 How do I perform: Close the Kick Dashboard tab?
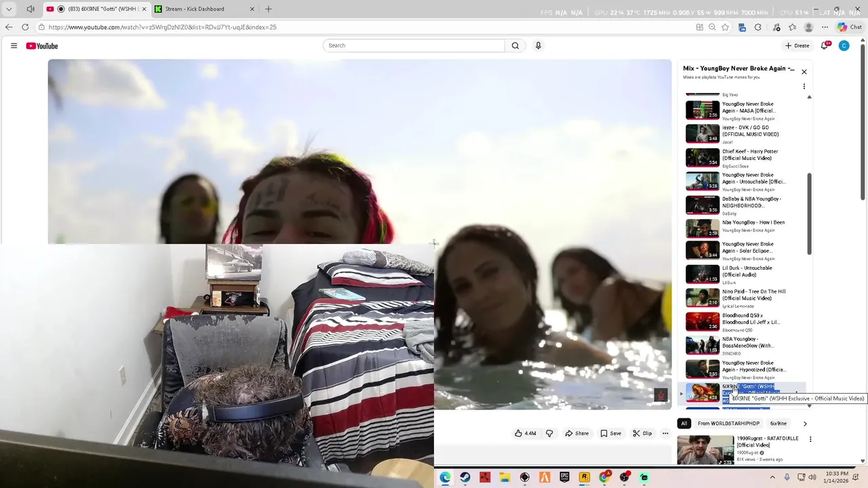252,9
